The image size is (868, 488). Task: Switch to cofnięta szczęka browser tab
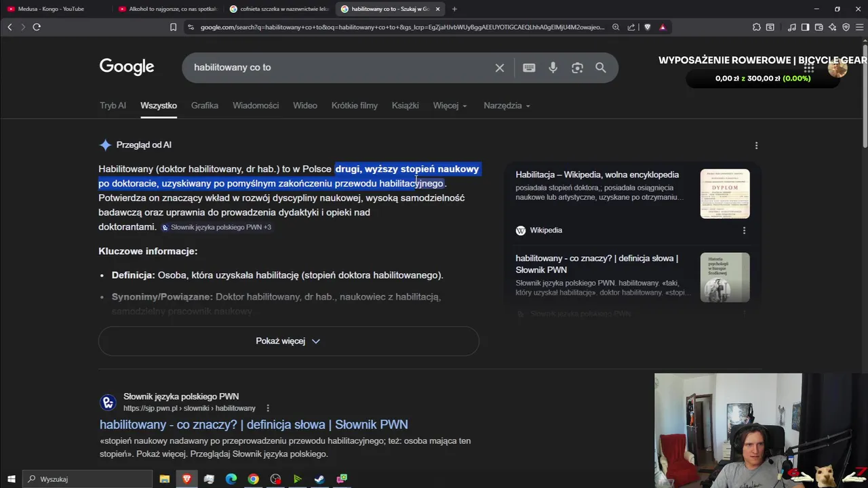[278, 9]
